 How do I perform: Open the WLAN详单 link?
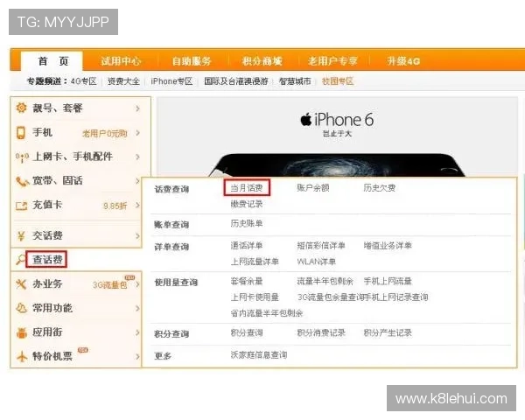coord(316,262)
